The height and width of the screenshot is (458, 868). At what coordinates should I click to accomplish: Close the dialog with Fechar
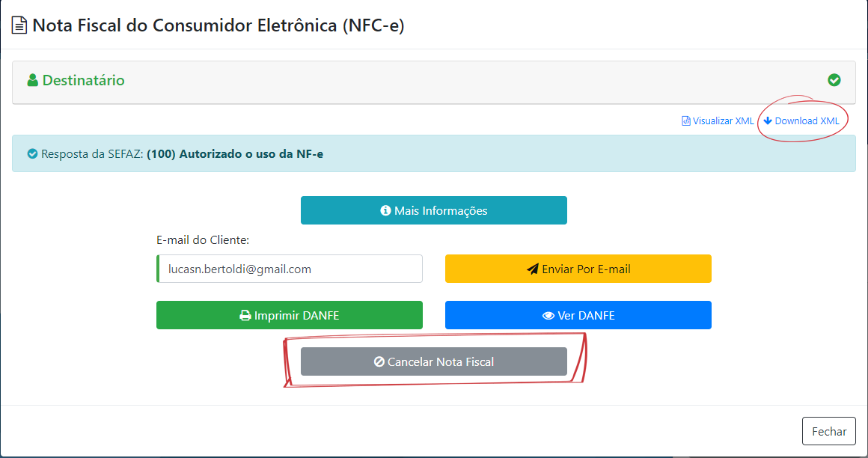tap(828, 431)
